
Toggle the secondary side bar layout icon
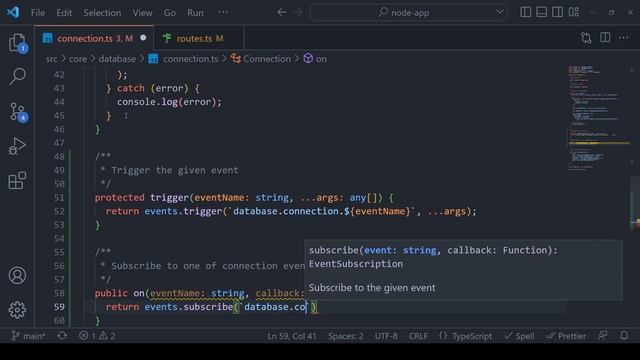pos(558,12)
